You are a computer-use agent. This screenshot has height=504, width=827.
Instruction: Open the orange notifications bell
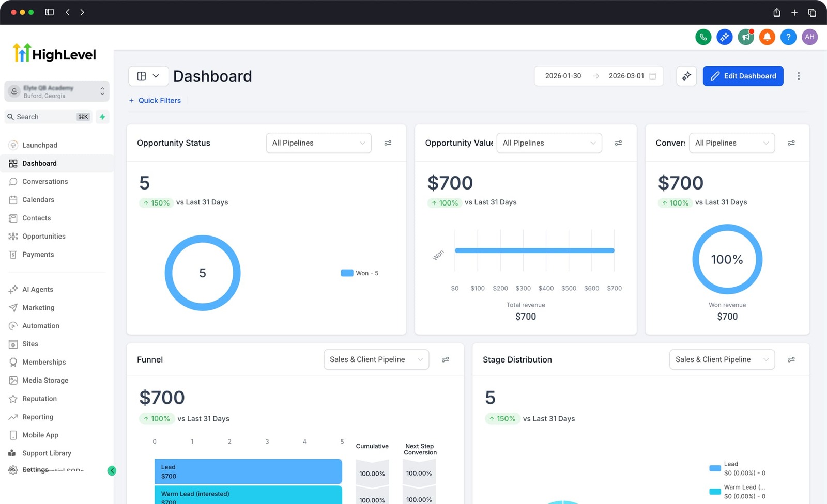coord(767,37)
